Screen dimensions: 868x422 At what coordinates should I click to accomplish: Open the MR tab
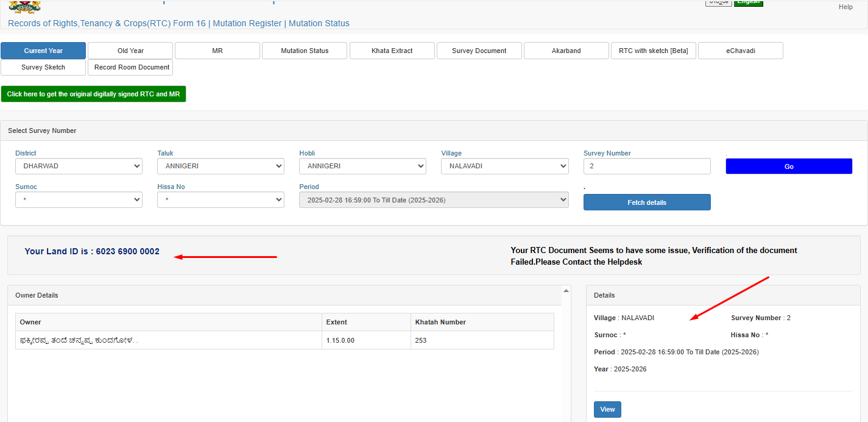(x=217, y=51)
